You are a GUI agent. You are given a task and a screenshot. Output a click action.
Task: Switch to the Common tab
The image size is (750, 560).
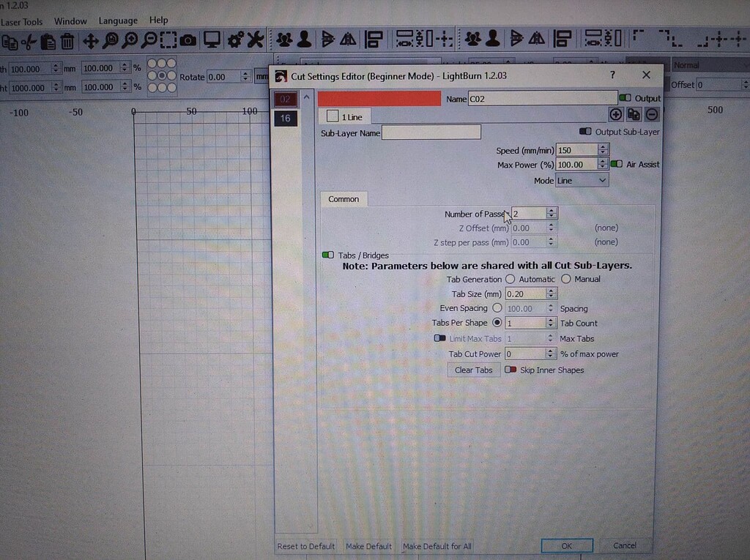pyautogui.click(x=344, y=198)
